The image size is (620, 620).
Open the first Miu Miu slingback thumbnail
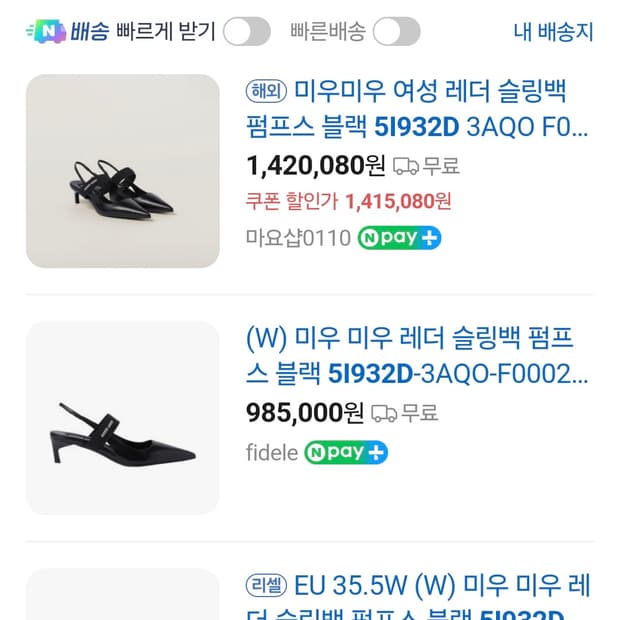coord(122,171)
